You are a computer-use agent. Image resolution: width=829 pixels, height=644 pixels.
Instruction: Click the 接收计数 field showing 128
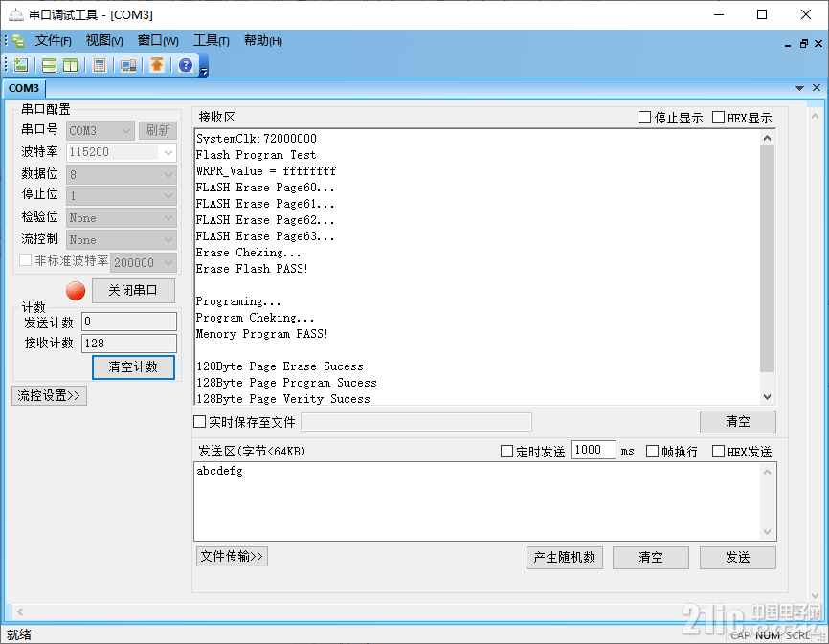tap(129, 344)
